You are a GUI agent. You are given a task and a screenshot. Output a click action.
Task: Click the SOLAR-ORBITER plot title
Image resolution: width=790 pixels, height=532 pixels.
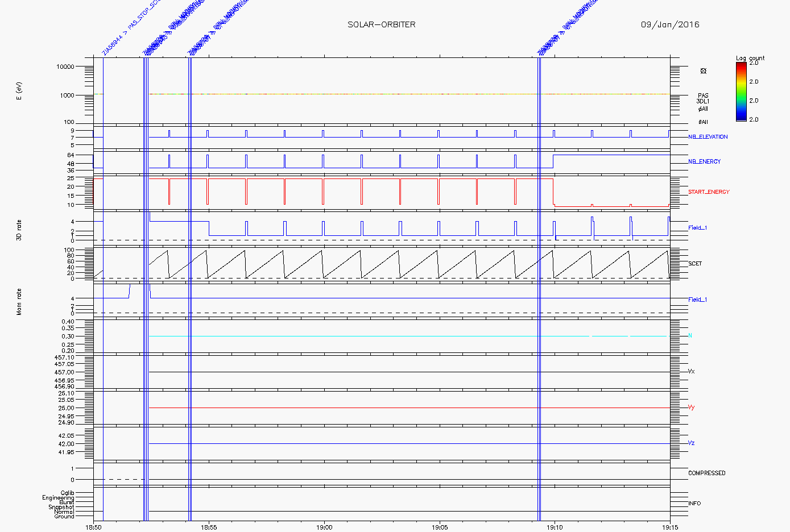382,24
